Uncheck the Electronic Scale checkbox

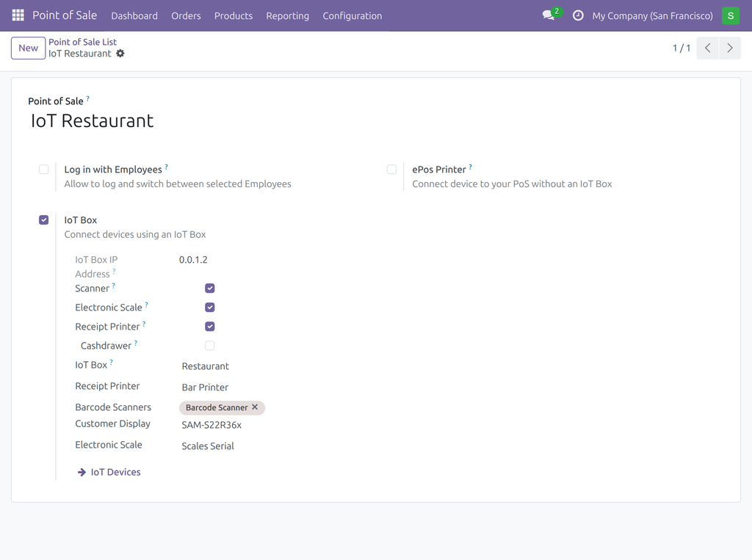210,308
